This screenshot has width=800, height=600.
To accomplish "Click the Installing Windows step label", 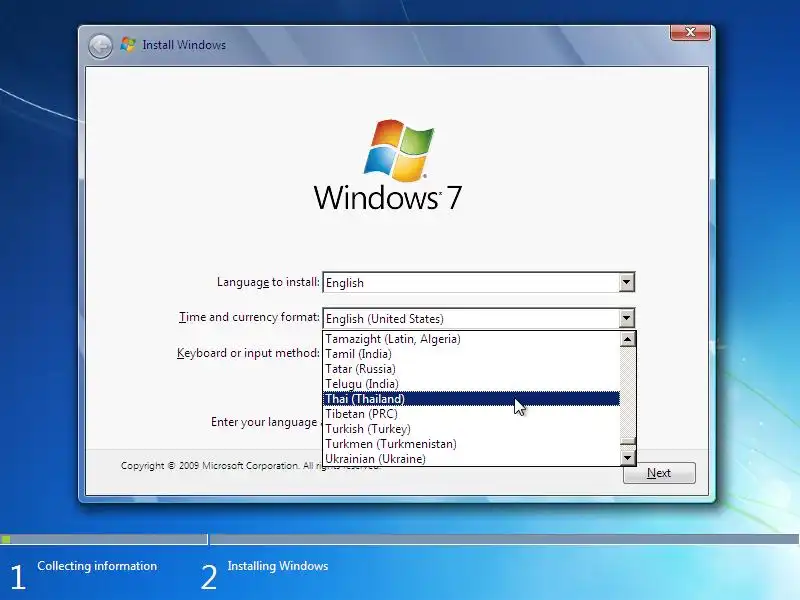I will [278, 566].
